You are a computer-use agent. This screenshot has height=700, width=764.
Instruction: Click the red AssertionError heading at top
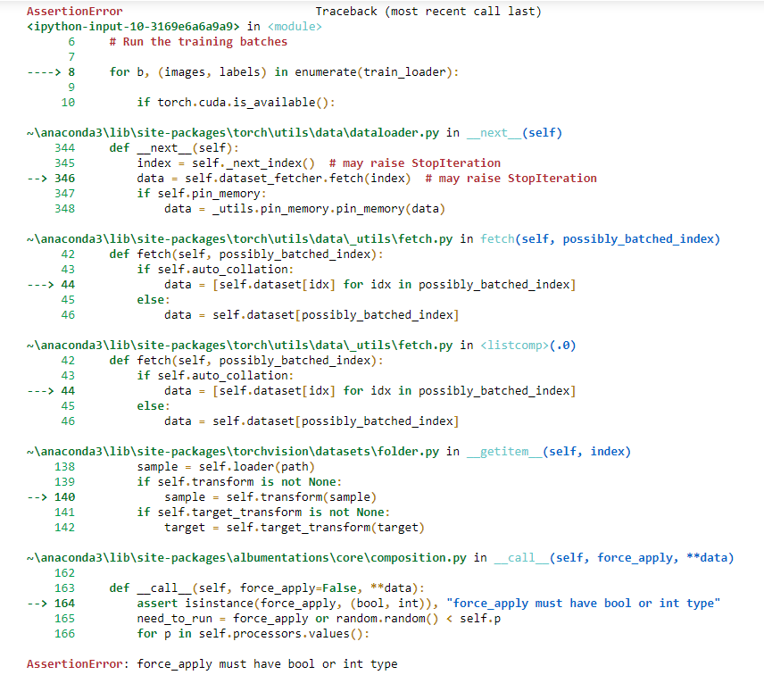click(x=74, y=12)
